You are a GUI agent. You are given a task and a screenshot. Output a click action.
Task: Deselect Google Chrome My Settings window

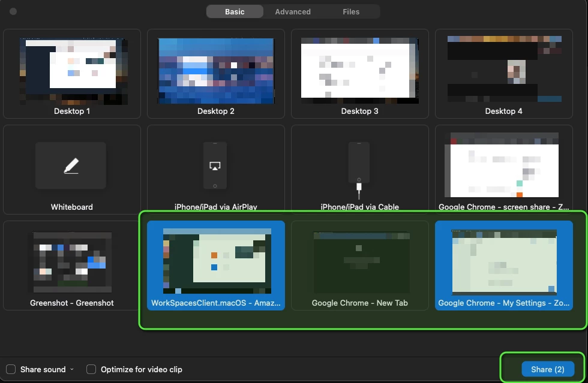[x=504, y=266]
